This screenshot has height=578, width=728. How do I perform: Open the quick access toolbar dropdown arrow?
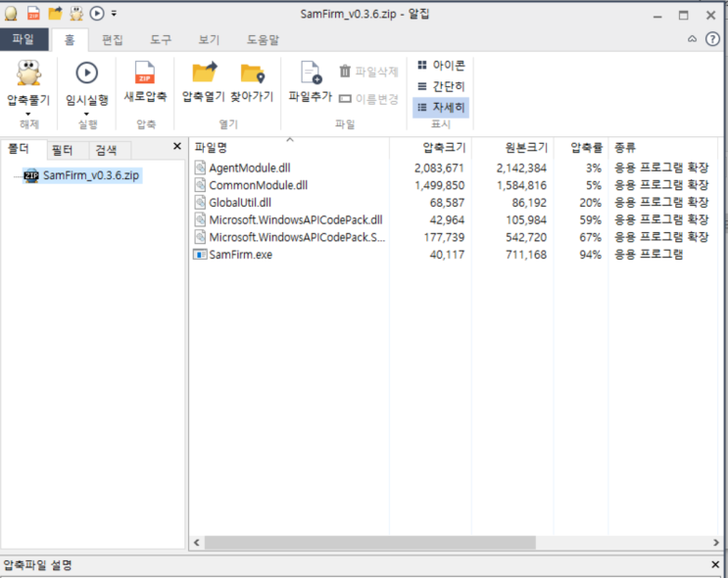(x=114, y=14)
